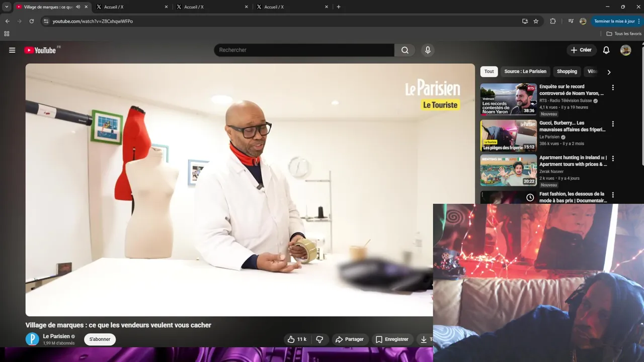Open the YouTube hamburger guide menu

(12, 50)
